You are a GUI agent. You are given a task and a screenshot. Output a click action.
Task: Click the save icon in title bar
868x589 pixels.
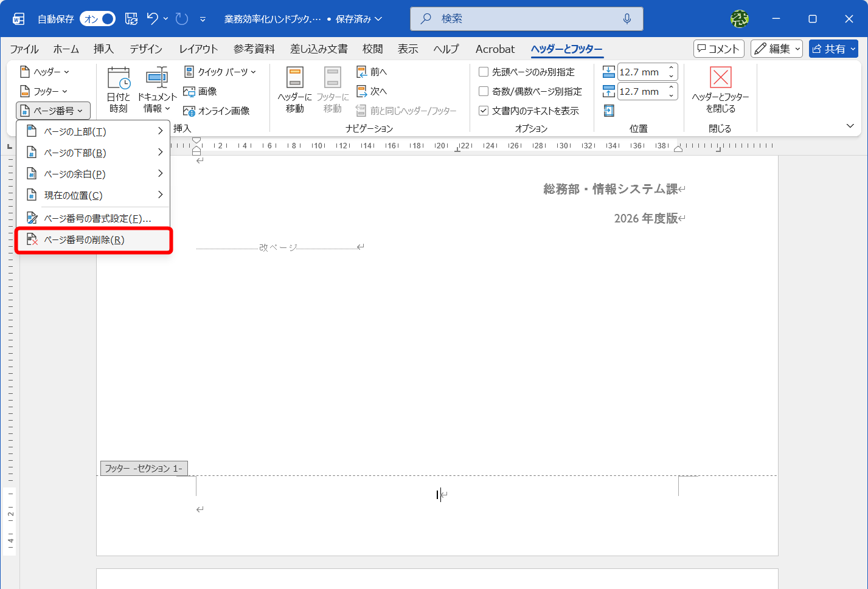pyautogui.click(x=131, y=19)
